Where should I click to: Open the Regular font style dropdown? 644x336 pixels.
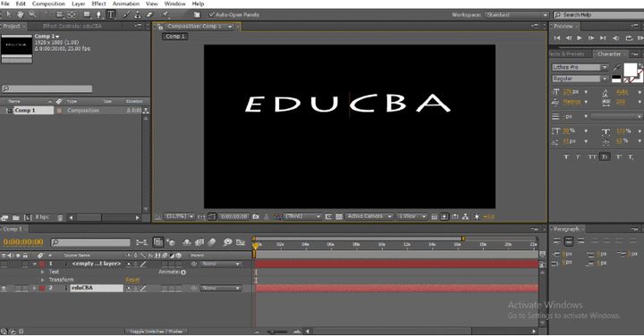580,79
